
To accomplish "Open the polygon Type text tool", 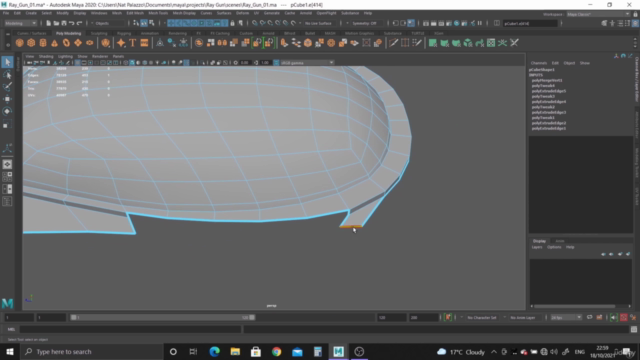I will point(133,43).
